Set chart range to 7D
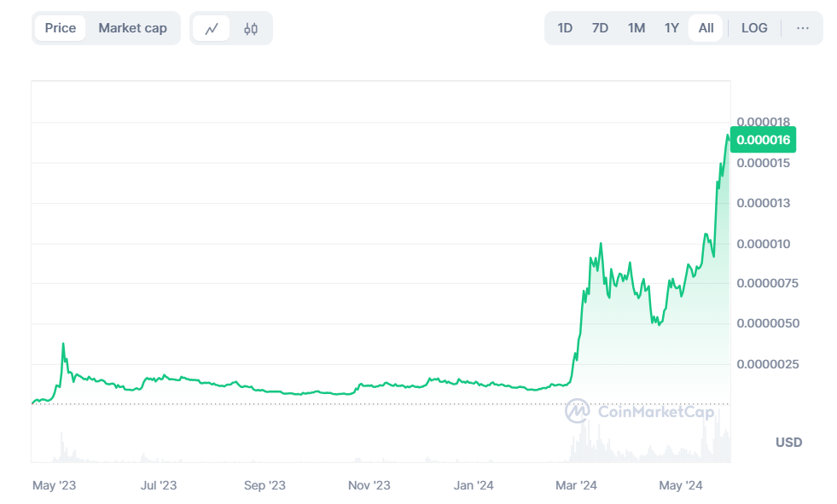 point(600,28)
